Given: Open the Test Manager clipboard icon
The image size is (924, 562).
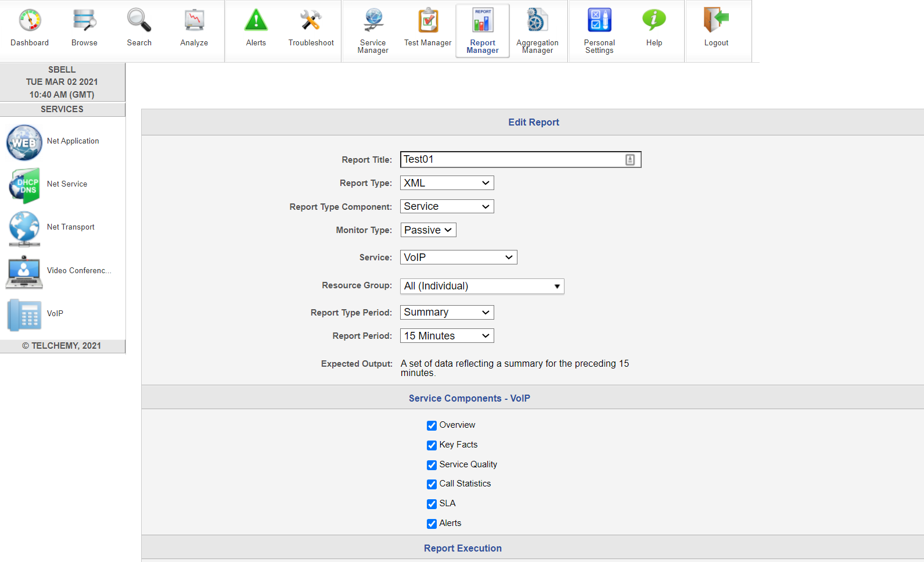Looking at the screenshot, I should coord(428,21).
